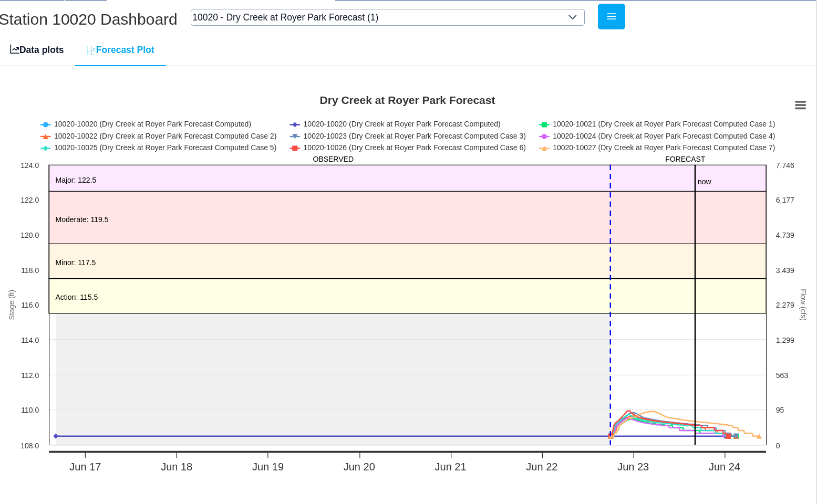Click the peach triangle endpoint of Case 7 line
817x504 pixels.
759,436
